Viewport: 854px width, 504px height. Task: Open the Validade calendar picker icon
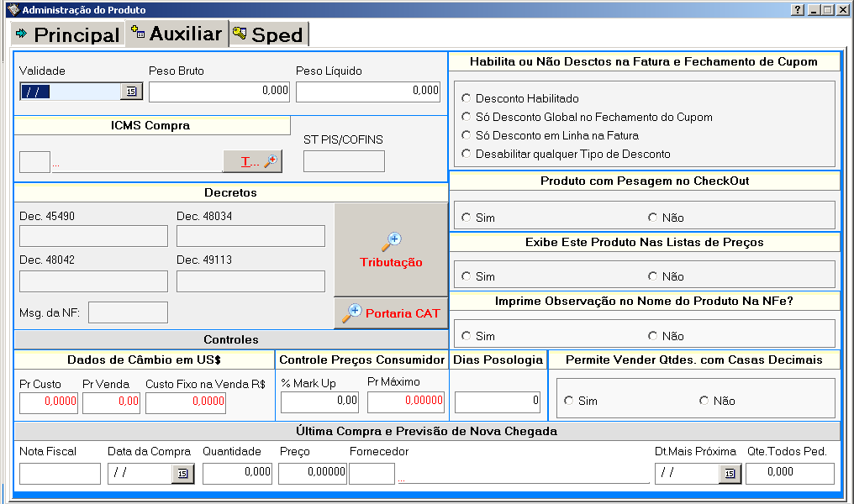tap(132, 92)
